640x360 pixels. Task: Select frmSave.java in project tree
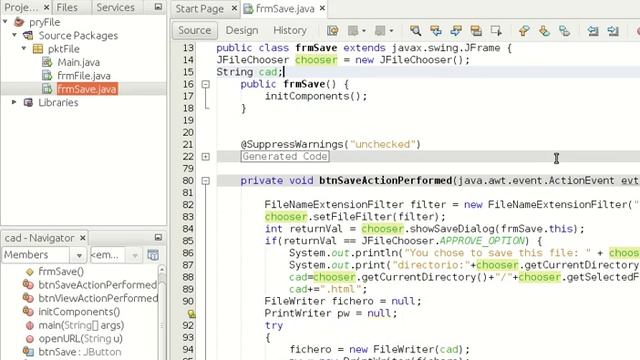[87, 89]
